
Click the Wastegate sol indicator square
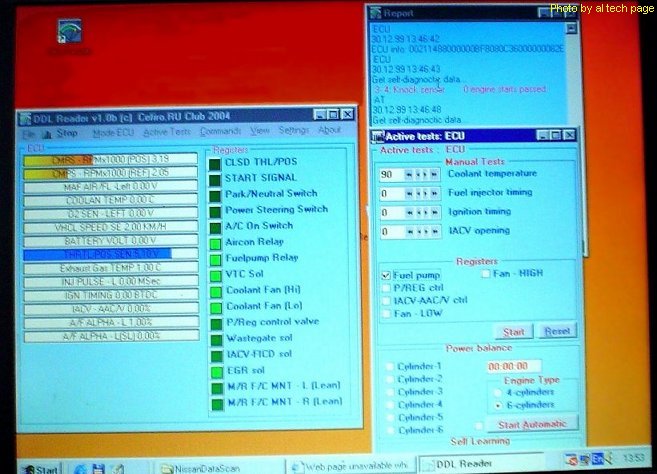(x=215, y=338)
